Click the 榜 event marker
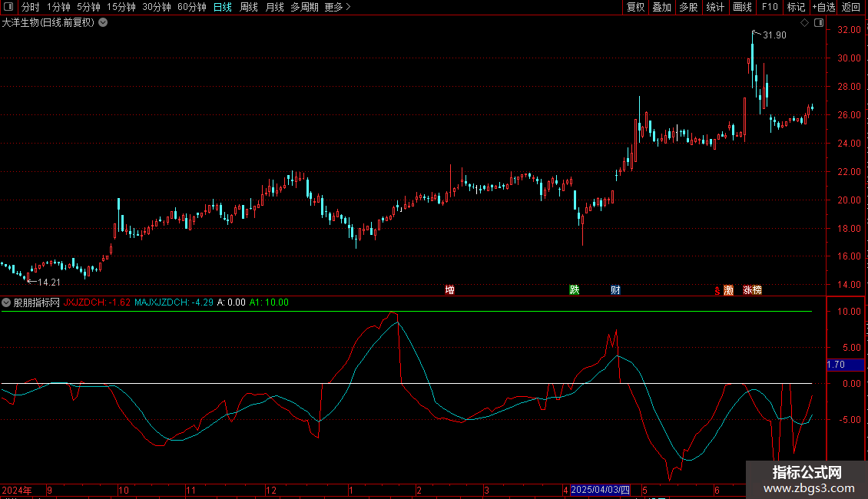Image resolution: width=868 pixels, height=499 pixels. click(x=757, y=290)
